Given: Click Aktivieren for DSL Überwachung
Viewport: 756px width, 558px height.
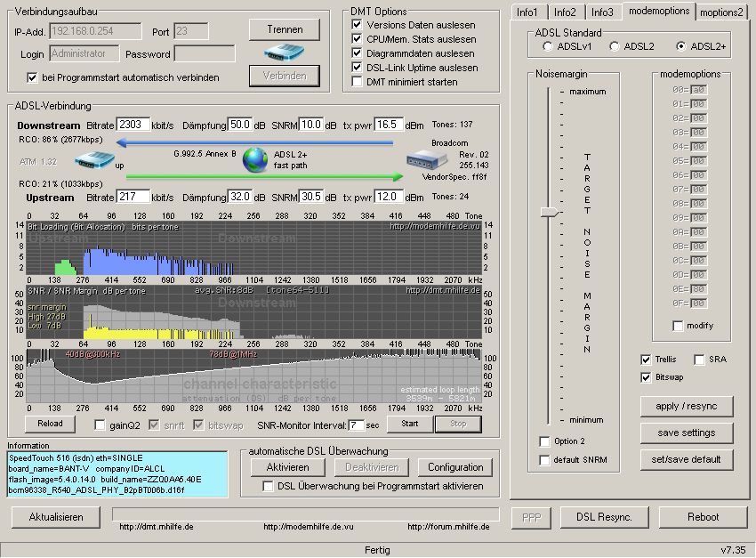Looking at the screenshot, I should pos(288,467).
